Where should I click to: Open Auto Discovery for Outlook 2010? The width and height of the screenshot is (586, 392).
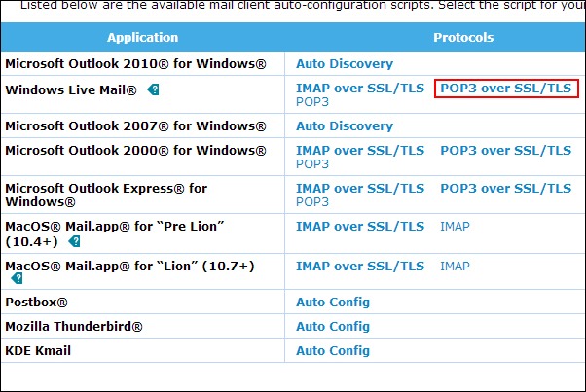coord(345,64)
